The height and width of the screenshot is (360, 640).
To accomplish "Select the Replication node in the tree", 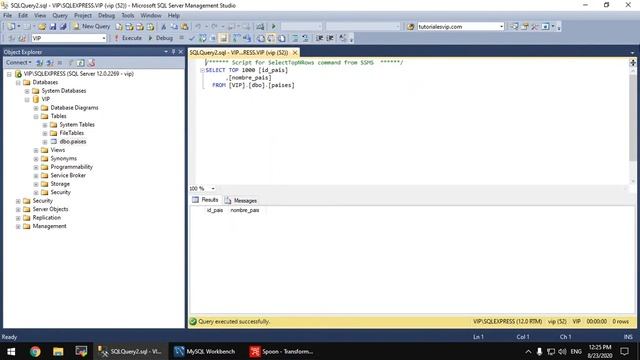I will [x=47, y=218].
